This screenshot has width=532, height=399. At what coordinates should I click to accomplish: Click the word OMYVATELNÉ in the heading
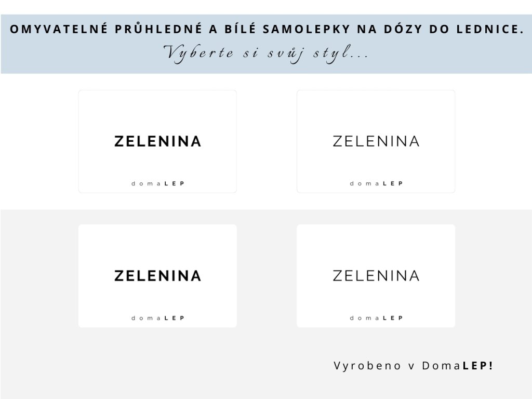click(x=59, y=29)
